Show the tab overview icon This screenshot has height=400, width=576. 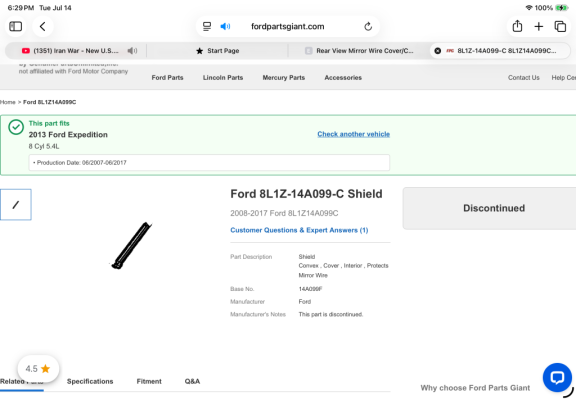(x=560, y=26)
